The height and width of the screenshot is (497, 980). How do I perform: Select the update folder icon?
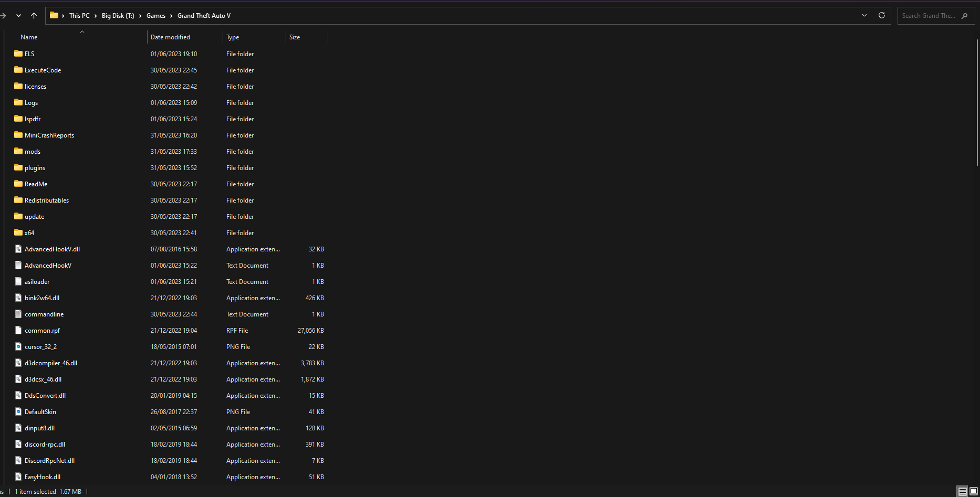18,216
